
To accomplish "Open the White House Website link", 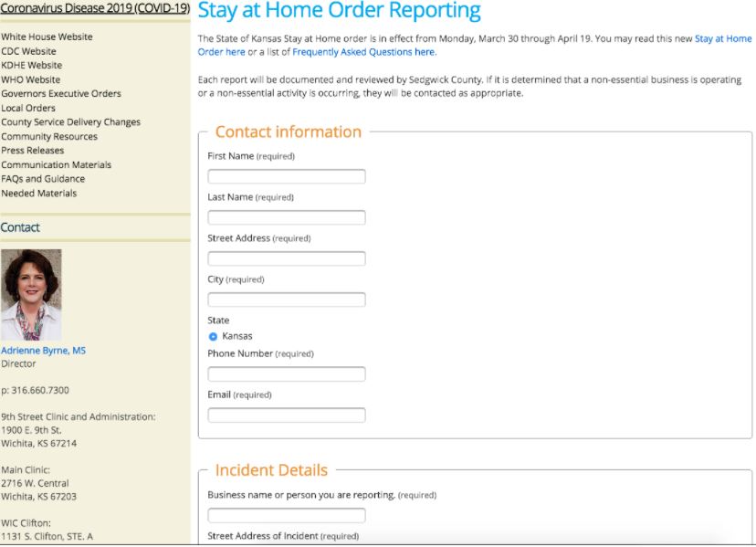I will [x=47, y=37].
